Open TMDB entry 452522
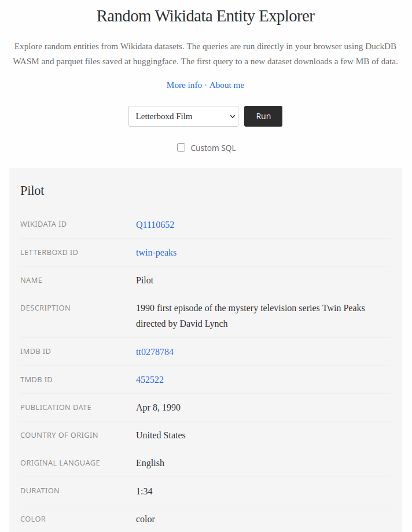 click(x=148, y=379)
